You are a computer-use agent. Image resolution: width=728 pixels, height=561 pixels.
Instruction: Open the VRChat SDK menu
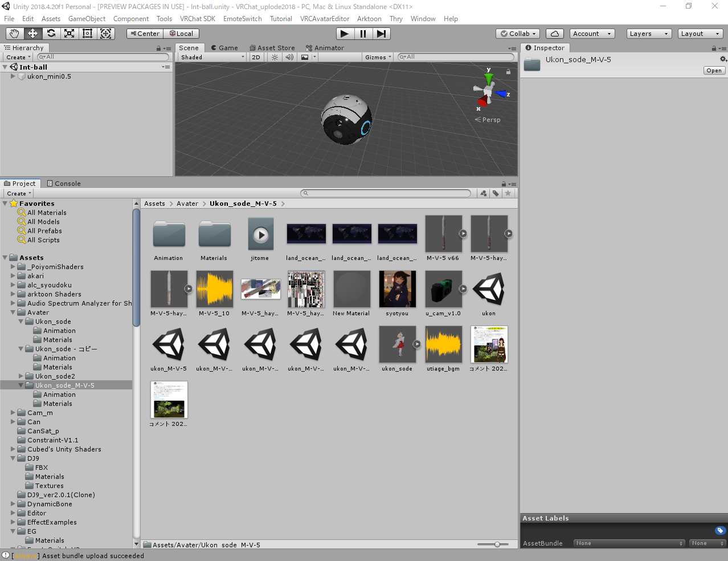(198, 19)
